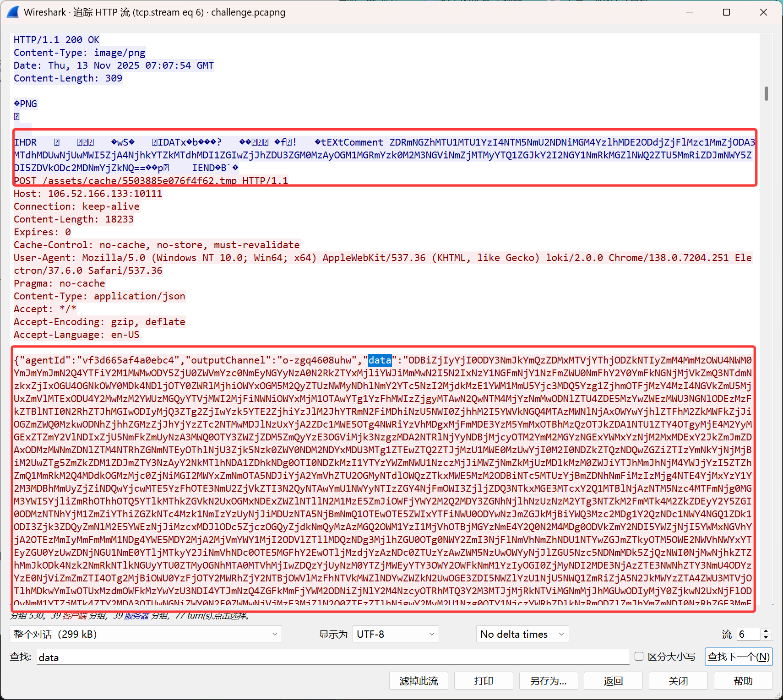Click the 帮助 button
The width and height of the screenshot is (783, 700).
pyautogui.click(x=743, y=681)
